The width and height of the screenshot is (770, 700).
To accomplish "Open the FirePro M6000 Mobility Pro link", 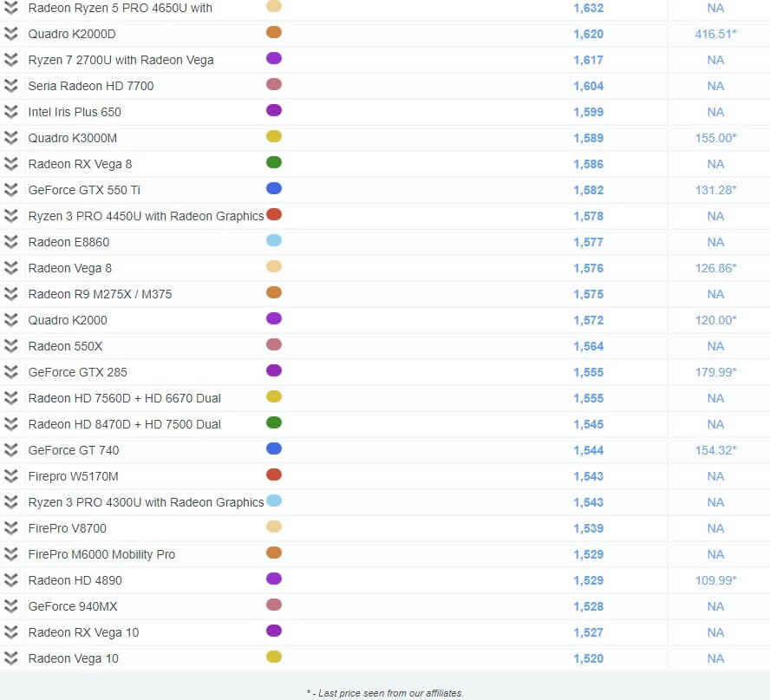I will pyautogui.click(x=101, y=554).
